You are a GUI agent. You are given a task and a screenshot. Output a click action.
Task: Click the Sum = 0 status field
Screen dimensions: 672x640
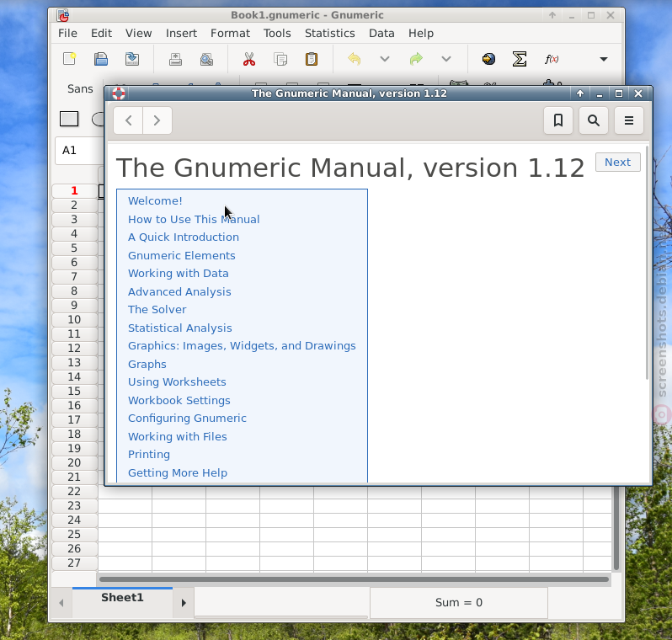pyautogui.click(x=459, y=603)
